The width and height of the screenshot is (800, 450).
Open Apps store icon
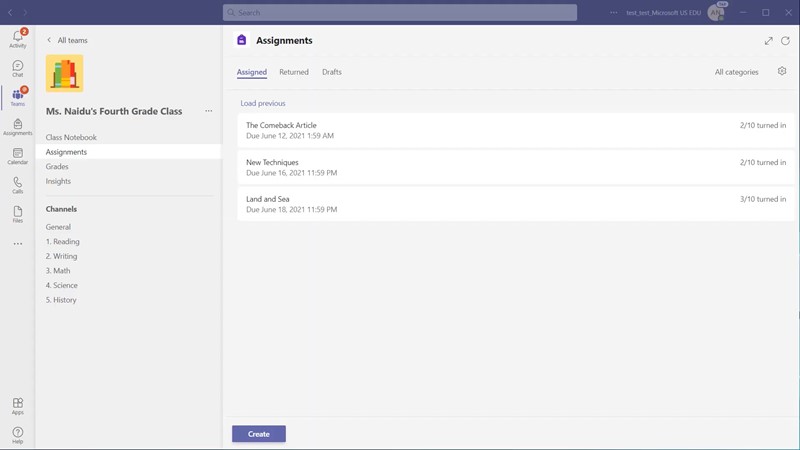pos(17,405)
